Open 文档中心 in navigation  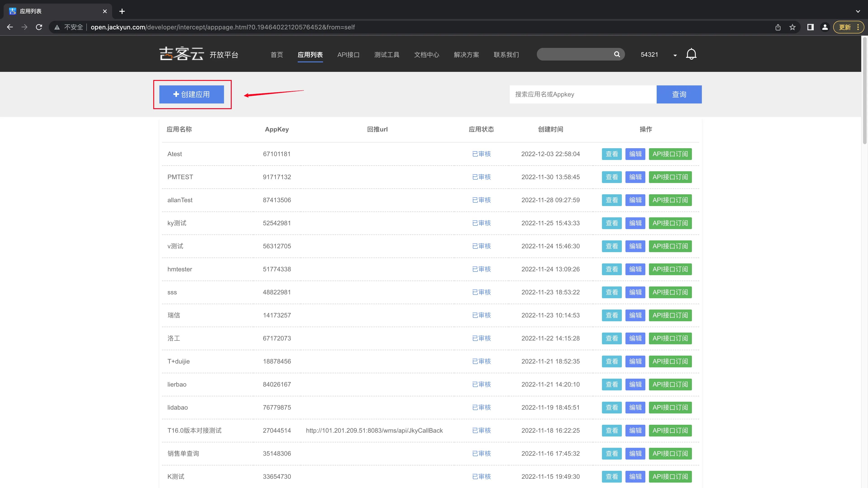426,54
